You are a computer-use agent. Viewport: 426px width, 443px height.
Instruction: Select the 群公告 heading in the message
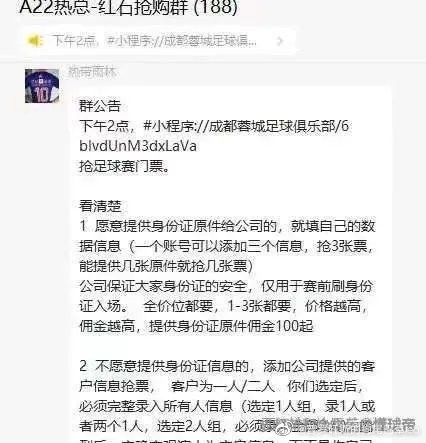pyautogui.click(x=100, y=106)
